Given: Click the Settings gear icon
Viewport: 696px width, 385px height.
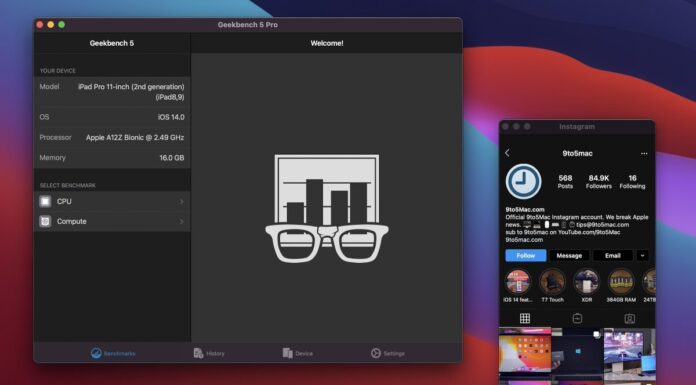Looking at the screenshot, I should [x=376, y=353].
